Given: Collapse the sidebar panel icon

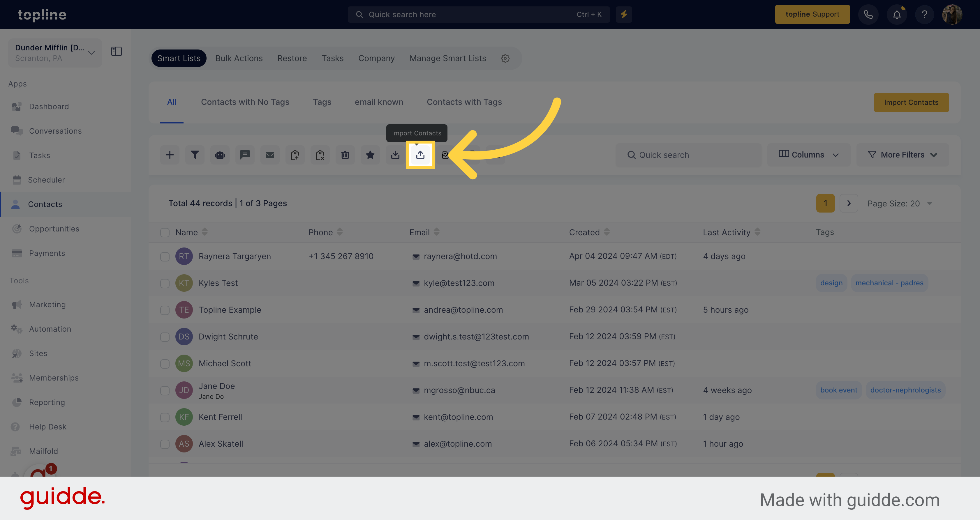Looking at the screenshot, I should tap(117, 51).
